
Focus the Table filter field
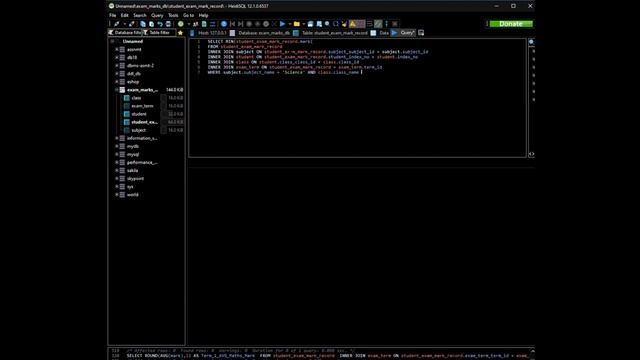click(x=159, y=33)
